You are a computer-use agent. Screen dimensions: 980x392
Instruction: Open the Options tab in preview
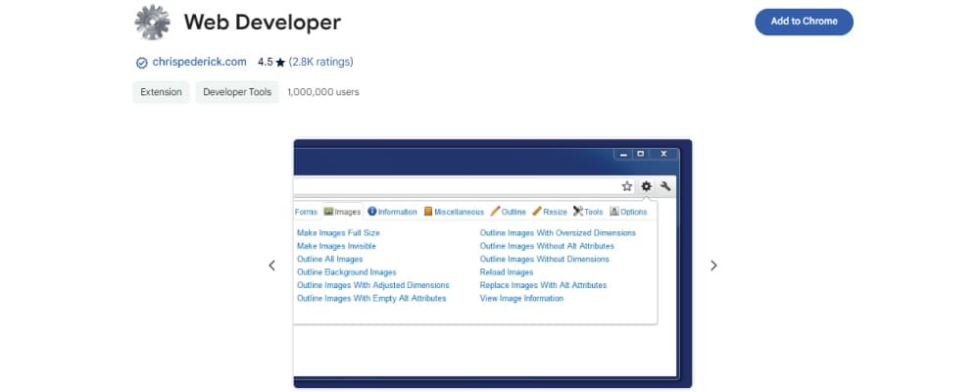(628, 212)
